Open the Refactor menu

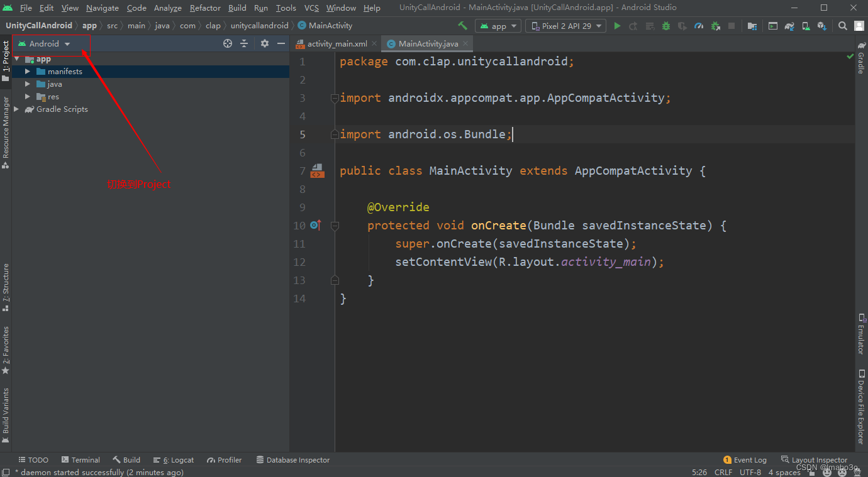tap(205, 8)
